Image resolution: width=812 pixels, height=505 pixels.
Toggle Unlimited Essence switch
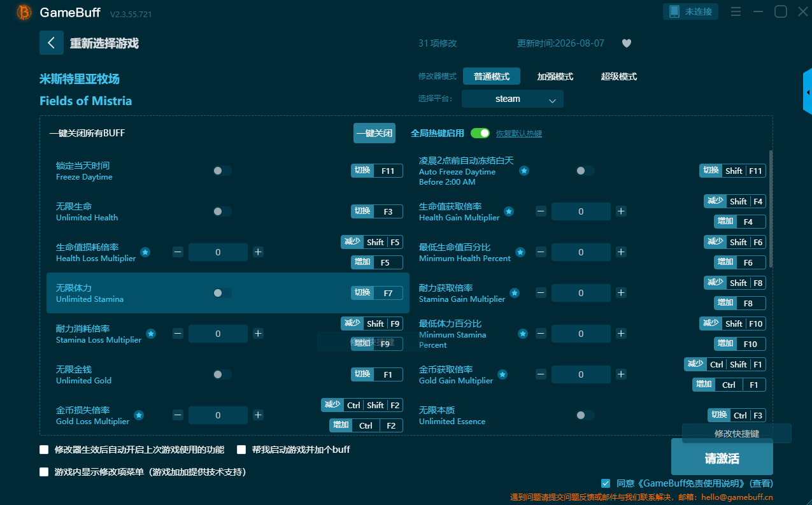[x=585, y=415]
